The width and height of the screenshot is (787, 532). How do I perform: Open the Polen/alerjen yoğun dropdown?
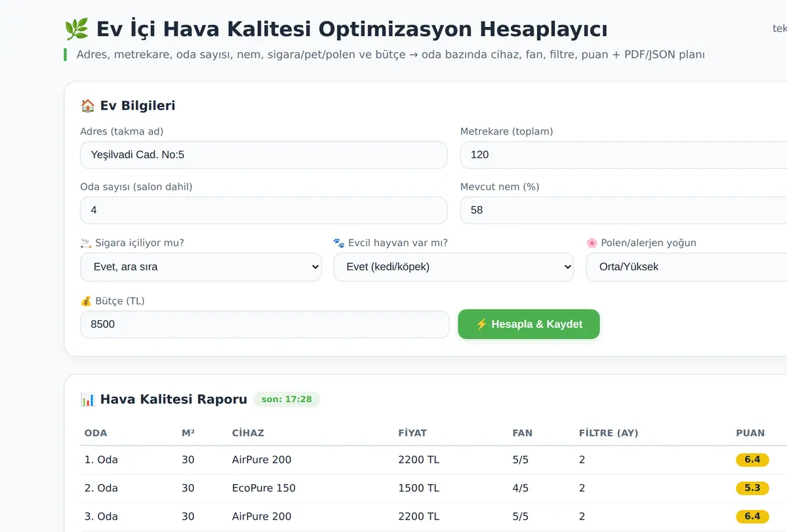[x=686, y=267]
